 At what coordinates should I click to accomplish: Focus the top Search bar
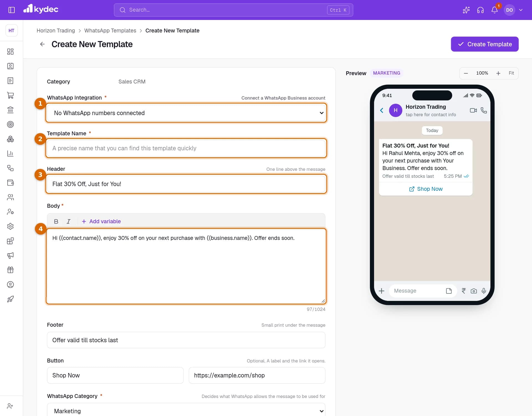pyautogui.click(x=233, y=10)
